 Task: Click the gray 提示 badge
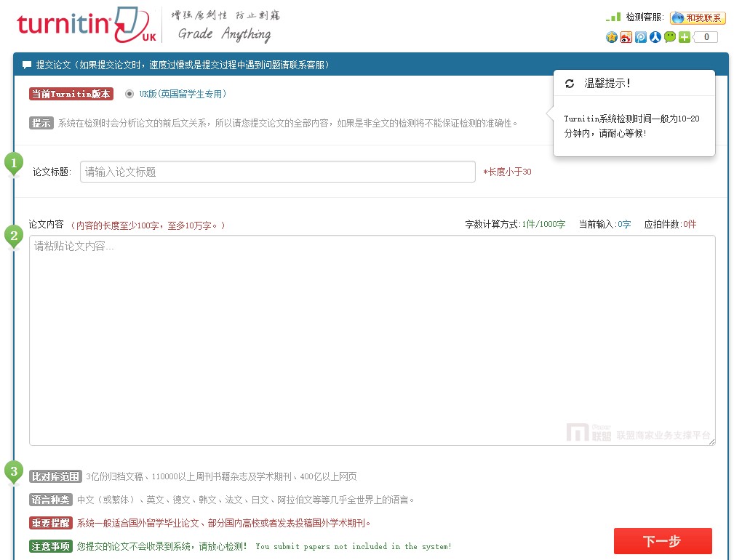[41, 123]
